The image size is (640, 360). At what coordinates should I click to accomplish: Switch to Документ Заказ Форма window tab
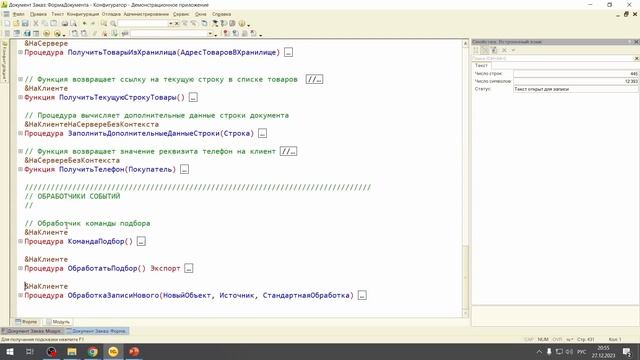pos(97,331)
